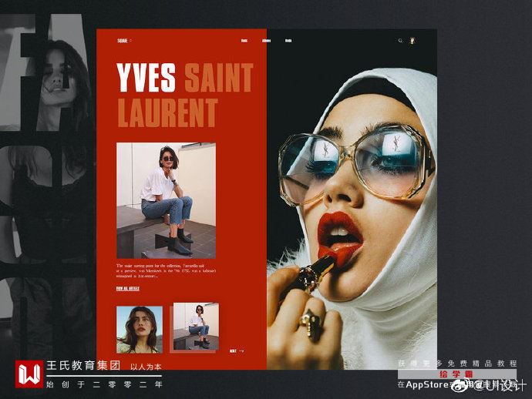Go to next slide via Next arrow
This screenshot has height=399, width=532.
(x=237, y=351)
